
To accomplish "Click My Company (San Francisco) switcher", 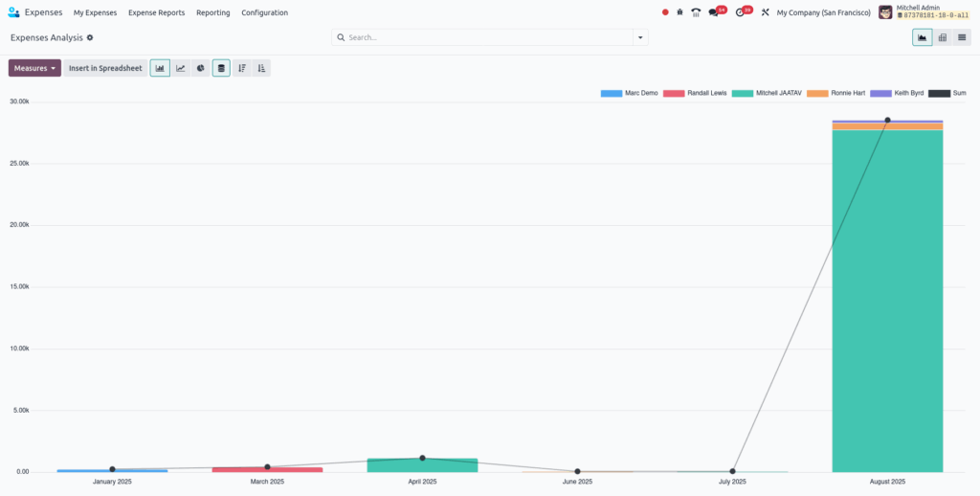I will pos(823,12).
